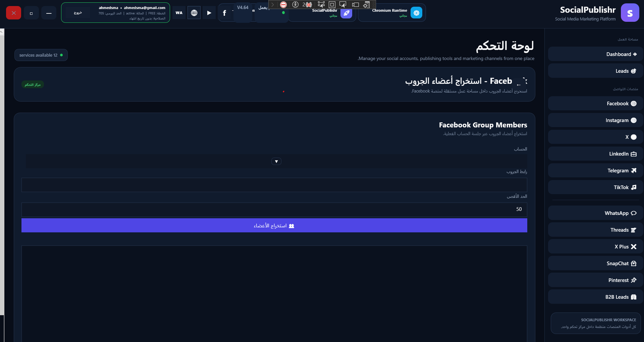Click the خروج logout button
This screenshot has width=644, height=342.
78,13
